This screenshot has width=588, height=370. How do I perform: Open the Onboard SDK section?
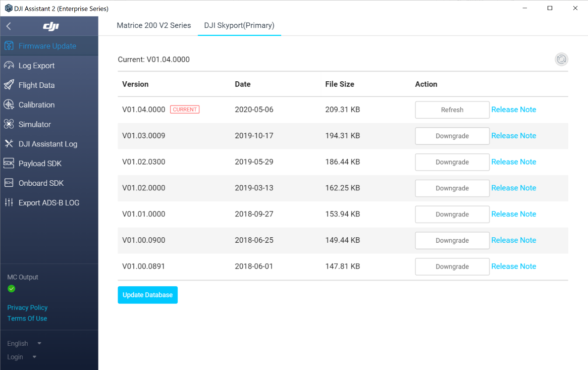point(49,183)
